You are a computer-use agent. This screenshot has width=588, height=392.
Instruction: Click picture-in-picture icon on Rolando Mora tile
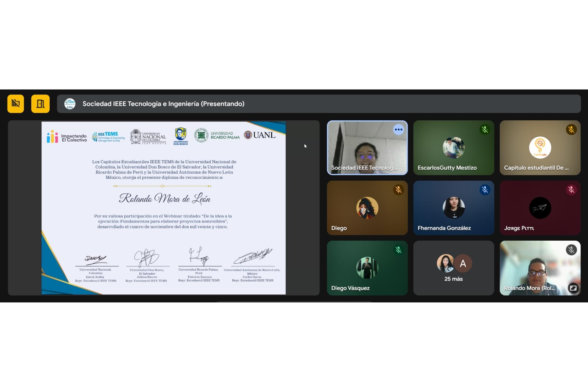pos(573,288)
